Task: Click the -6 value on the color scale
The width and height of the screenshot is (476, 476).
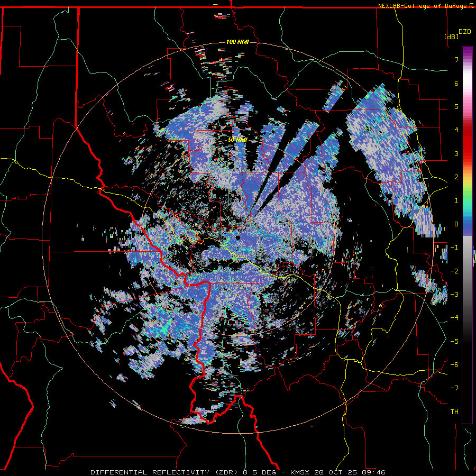Action: coord(454,365)
